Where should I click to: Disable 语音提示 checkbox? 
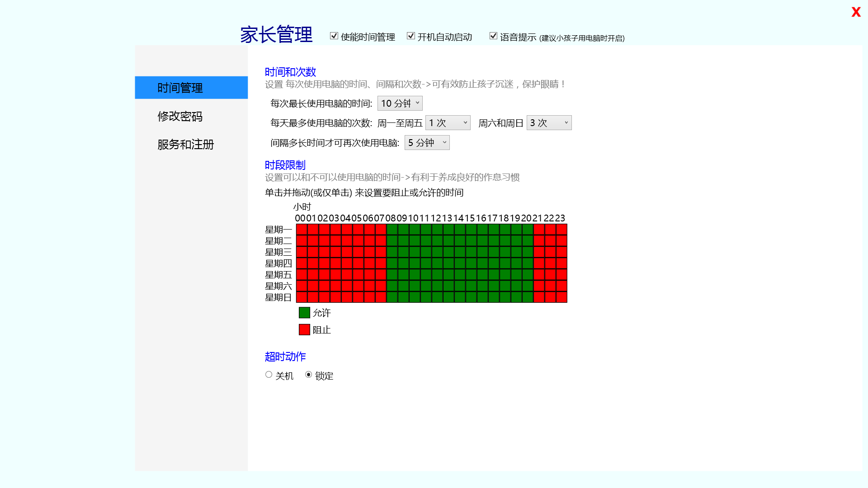pos(493,36)
